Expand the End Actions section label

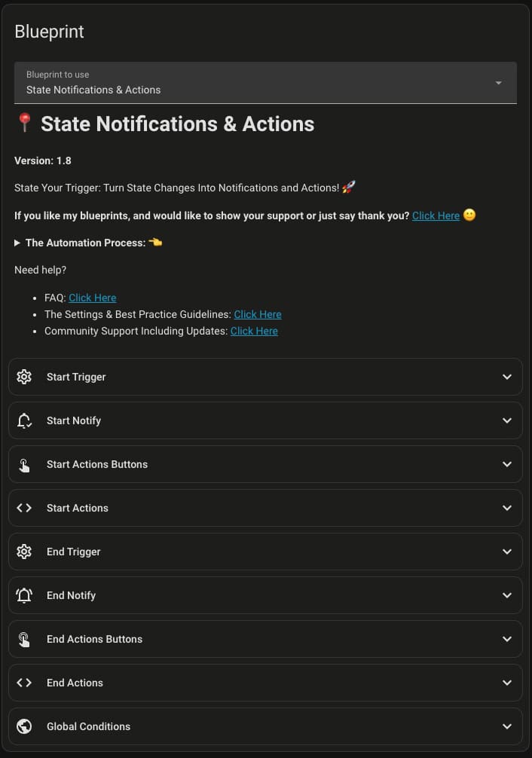tap(75, 683)
